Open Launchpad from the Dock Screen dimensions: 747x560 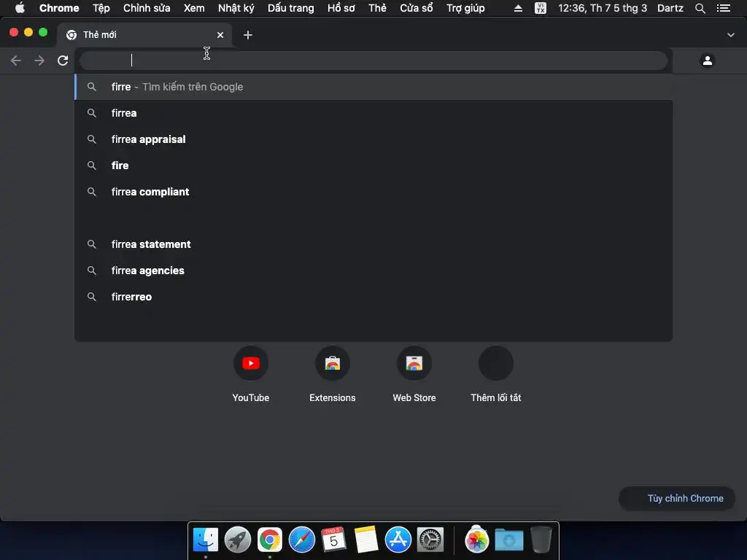pos(238,540)
